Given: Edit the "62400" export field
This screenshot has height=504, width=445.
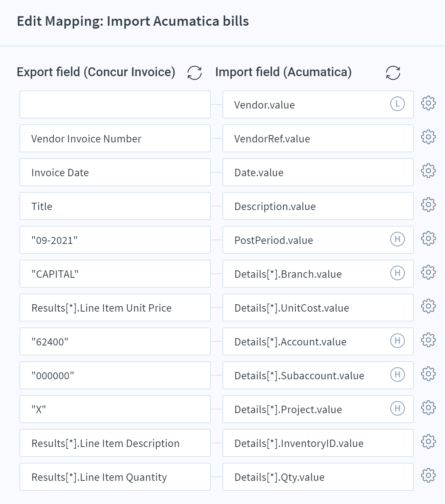Looking at the screenshot, I should point(115,341).
